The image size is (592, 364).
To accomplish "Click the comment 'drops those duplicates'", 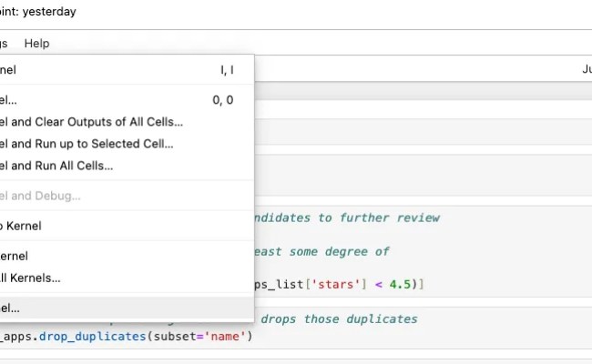I will [x=339, y=319].
